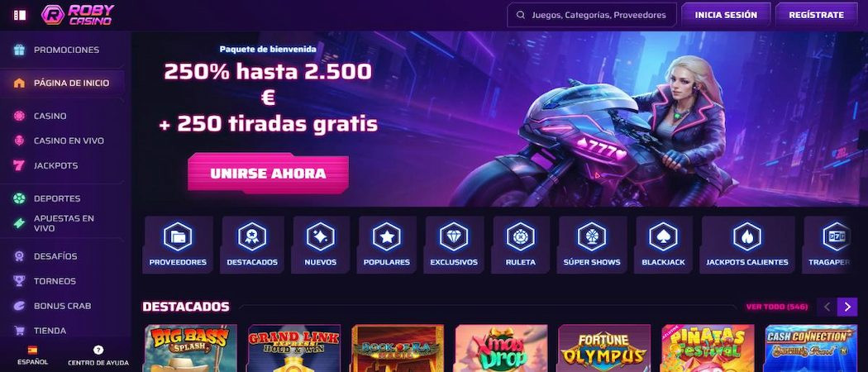Open the Fortune of Olympus game thumbnail
The width and height of the screenshot is (868, 372).
tap(604, 348)
